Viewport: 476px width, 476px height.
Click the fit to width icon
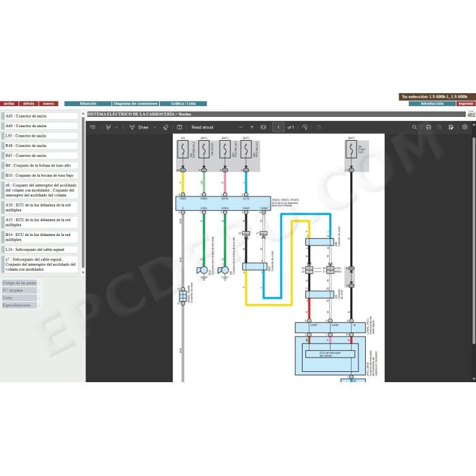tap(263, 127)
